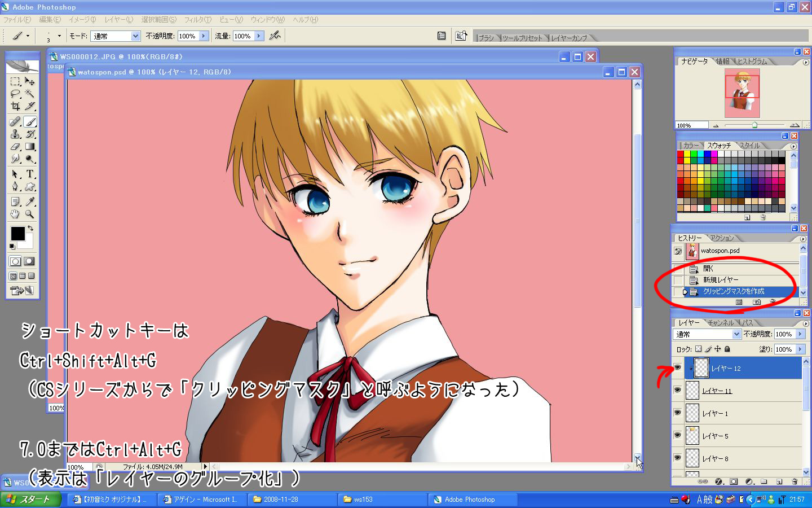Select the Eyedropper tool
Screen dimensions: 812x508
(30, 202)
